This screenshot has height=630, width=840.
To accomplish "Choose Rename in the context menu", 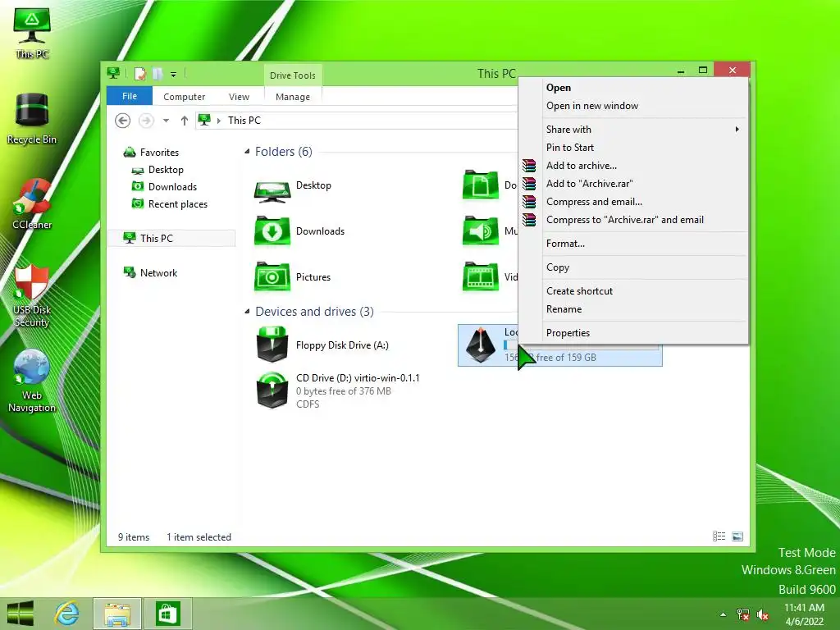I will point(632,309).
